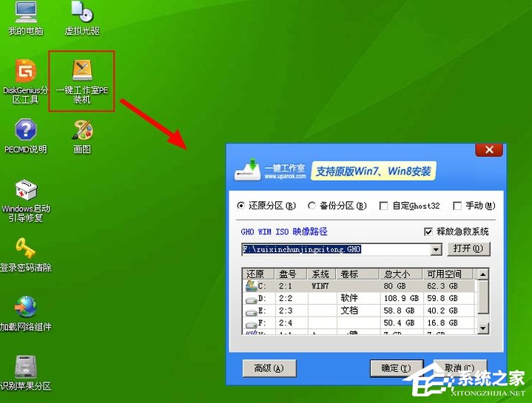532x403 pixels.
Task: Enable the 自定Ghost32 checkbox
Action: pyautogui.click(x=383, y=206)
